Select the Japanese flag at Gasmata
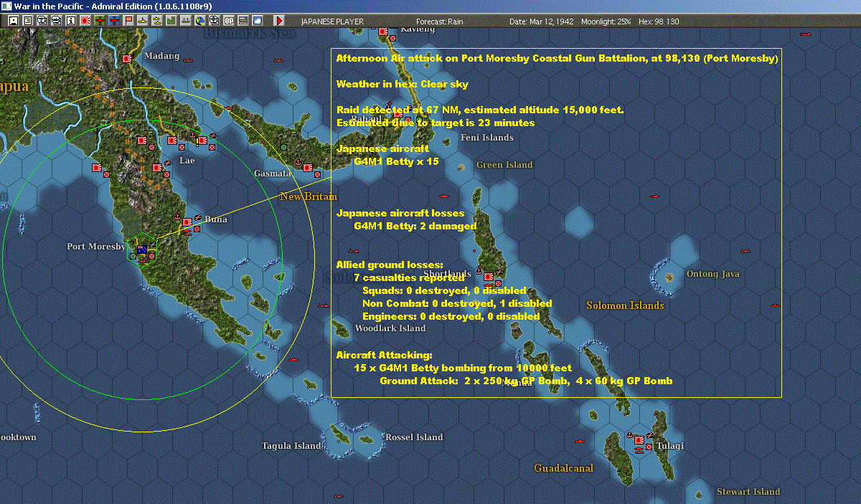Viewport: 861px width, 504px height. [x=308, y=168]
